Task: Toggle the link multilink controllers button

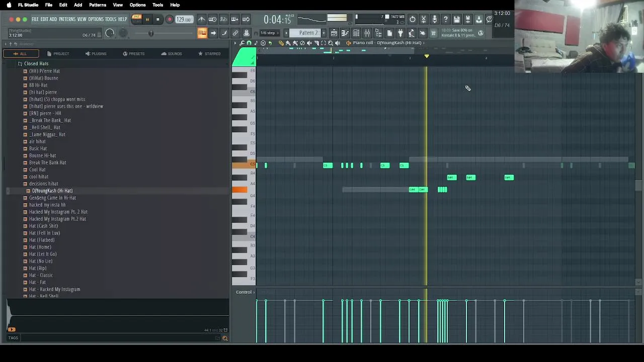Action: (235, 33)
